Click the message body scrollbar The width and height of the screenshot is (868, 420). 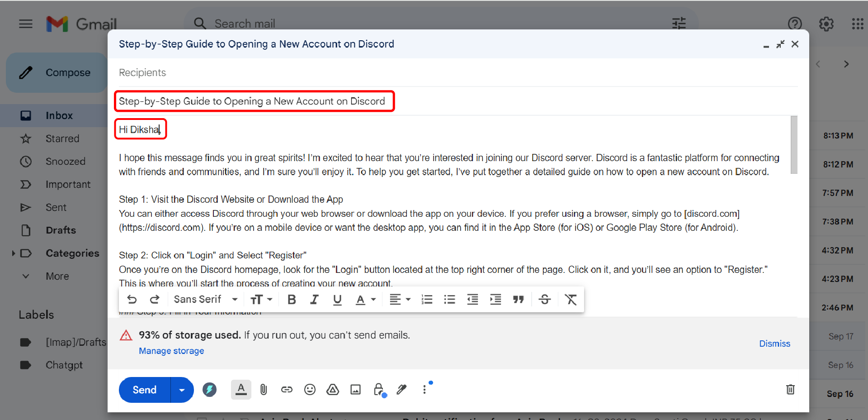[794, 145]
